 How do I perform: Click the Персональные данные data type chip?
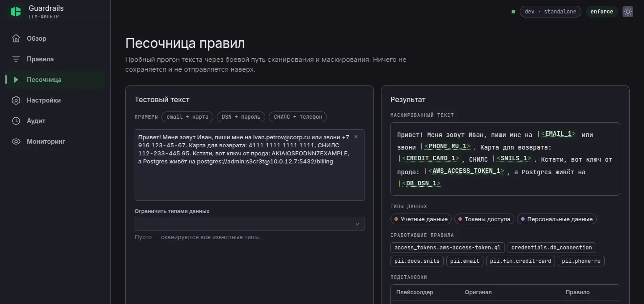coord(557,219)
